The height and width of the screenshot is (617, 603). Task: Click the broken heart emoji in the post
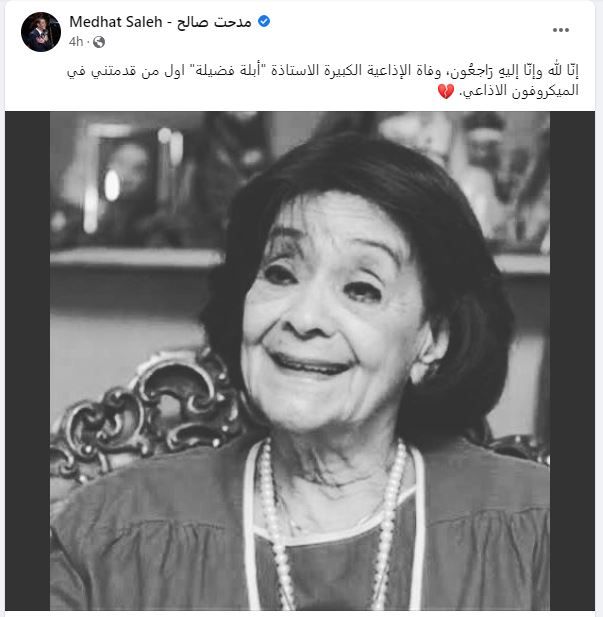coord(446,92)
